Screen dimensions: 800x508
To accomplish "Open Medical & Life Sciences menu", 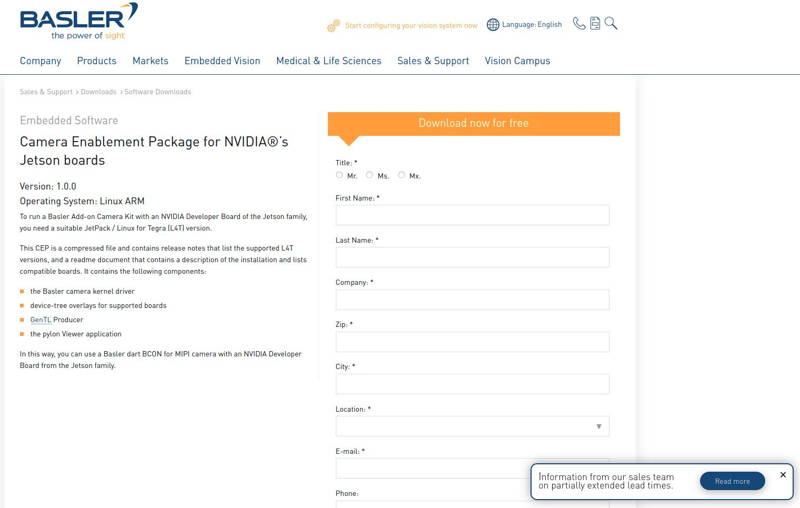I will point(329,61).
